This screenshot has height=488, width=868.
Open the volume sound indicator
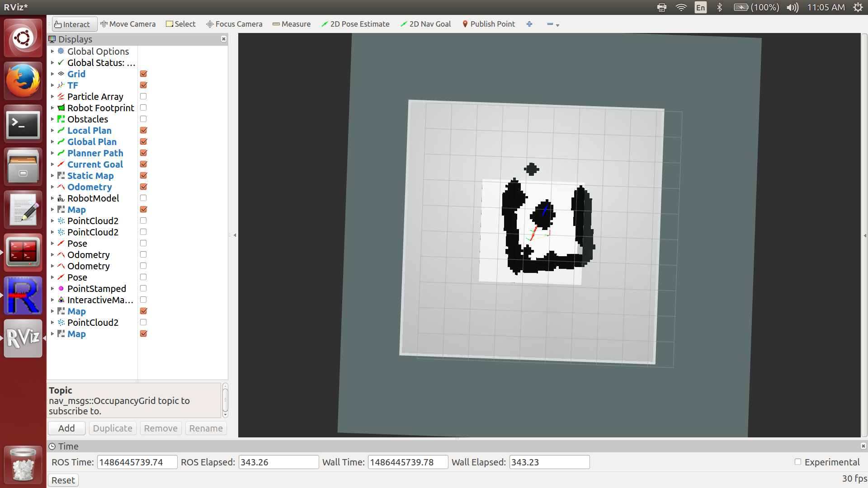click(793, 7)
